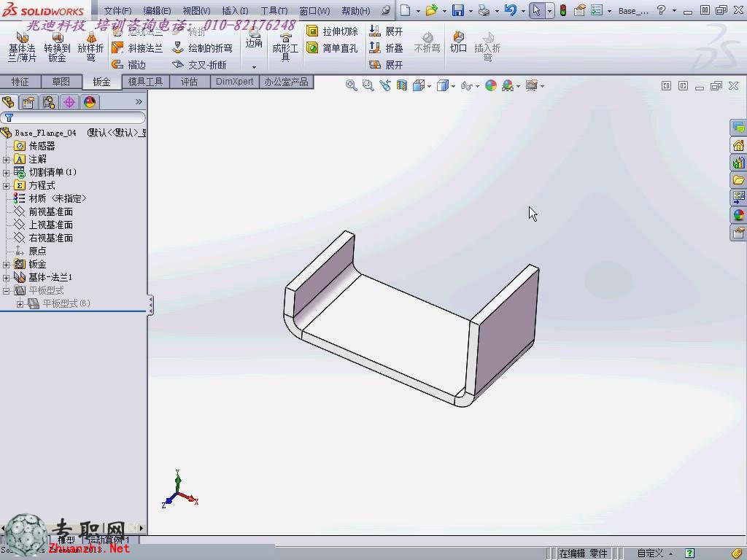
Task: Click the New document icon
Action: point(405,10)
